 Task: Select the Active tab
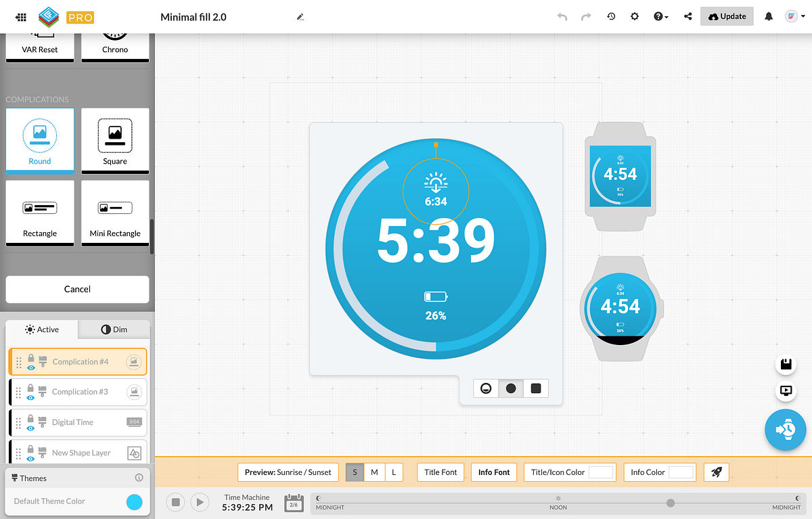42,330
